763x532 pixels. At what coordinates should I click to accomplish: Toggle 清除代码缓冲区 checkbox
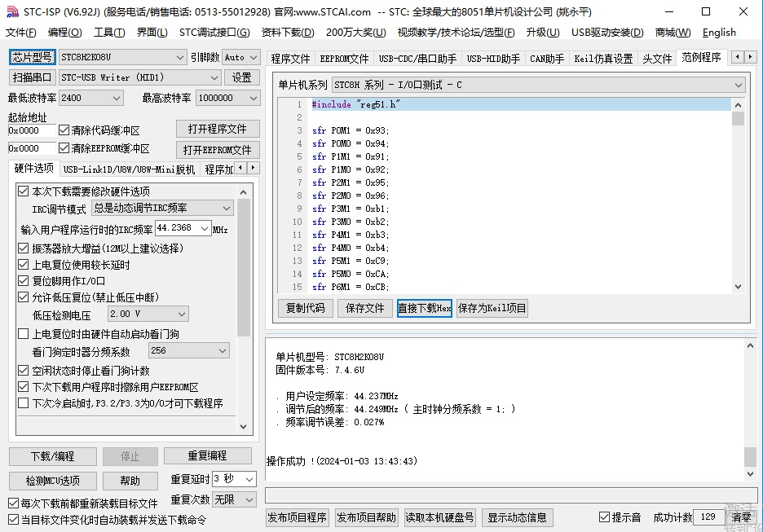pos(64,130)
